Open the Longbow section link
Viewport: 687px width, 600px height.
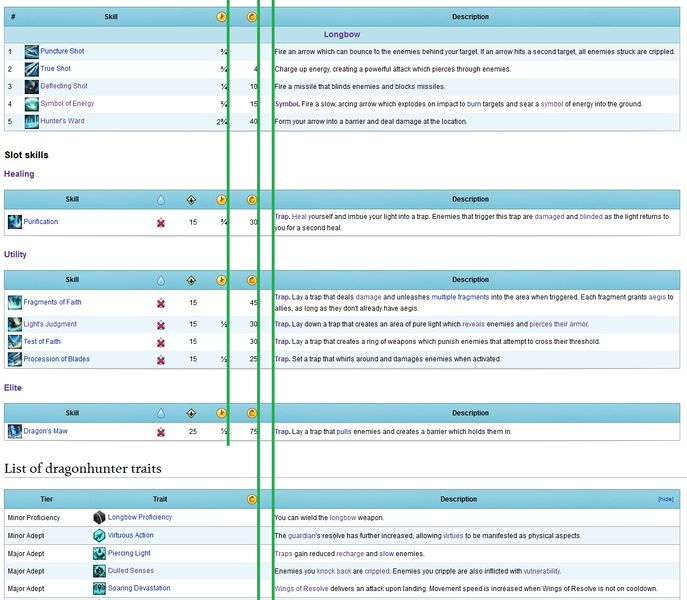[342, 34]
